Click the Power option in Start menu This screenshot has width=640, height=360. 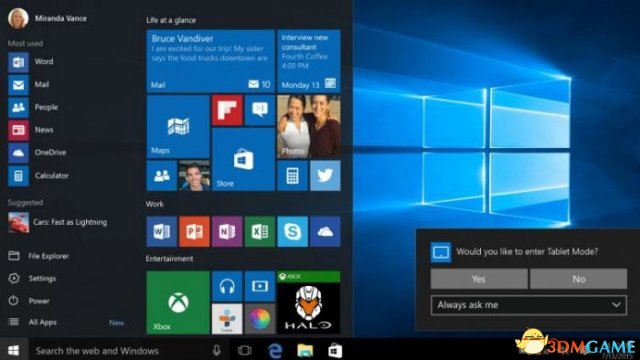tap(29, 301)
